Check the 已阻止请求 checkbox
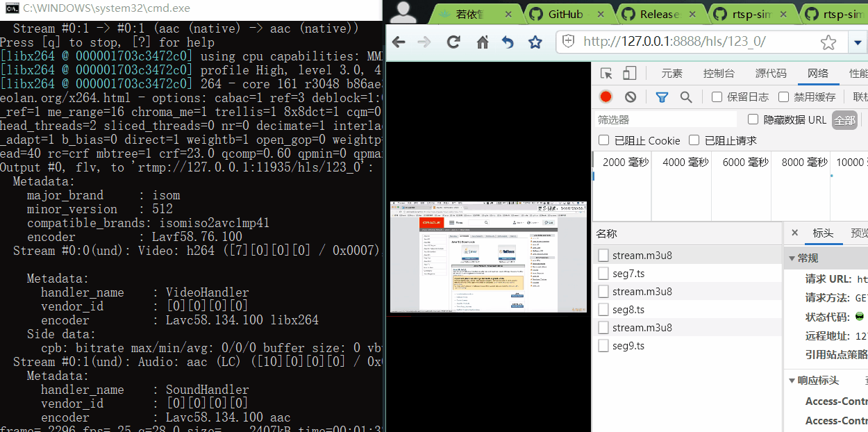The image size is (868, 432). coord(694,140)
